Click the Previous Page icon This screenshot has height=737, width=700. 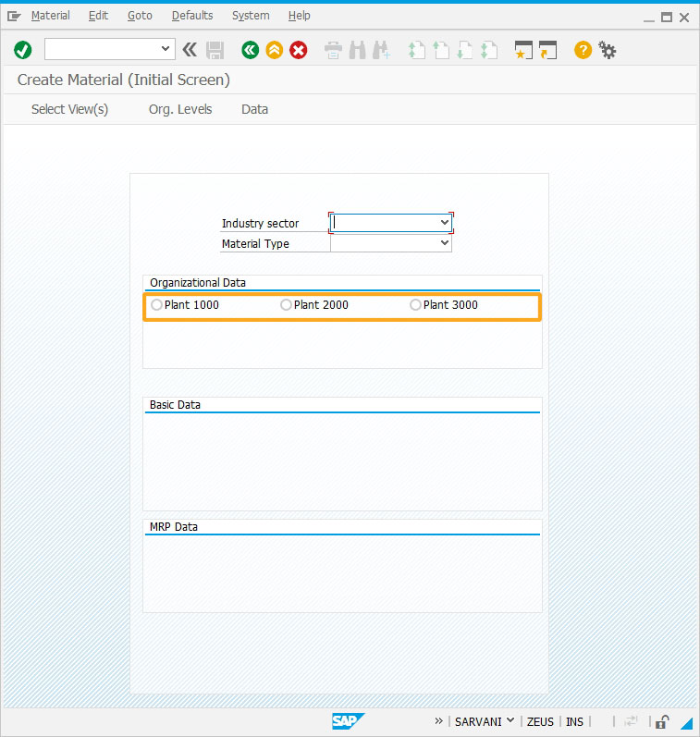pyautogui.click(x=440, y=50)
